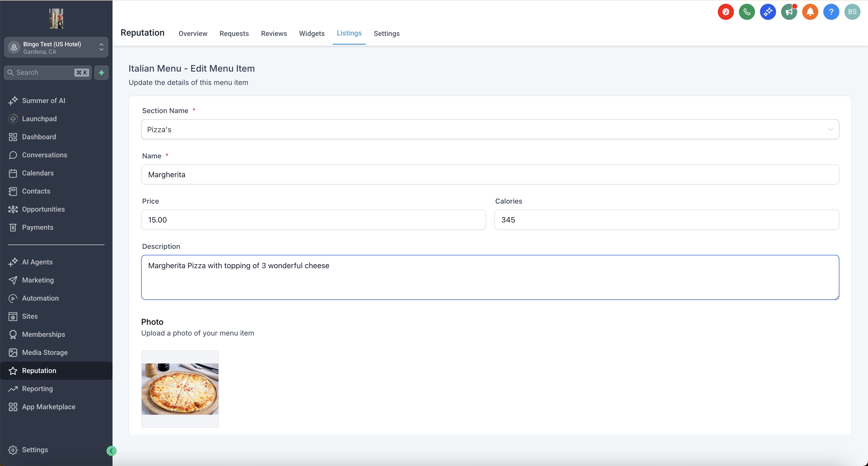The width and height of the screenshot is (868, 466).
Task: Click the red dashboard gauge icon at top
Action: [x=725, y=12]
